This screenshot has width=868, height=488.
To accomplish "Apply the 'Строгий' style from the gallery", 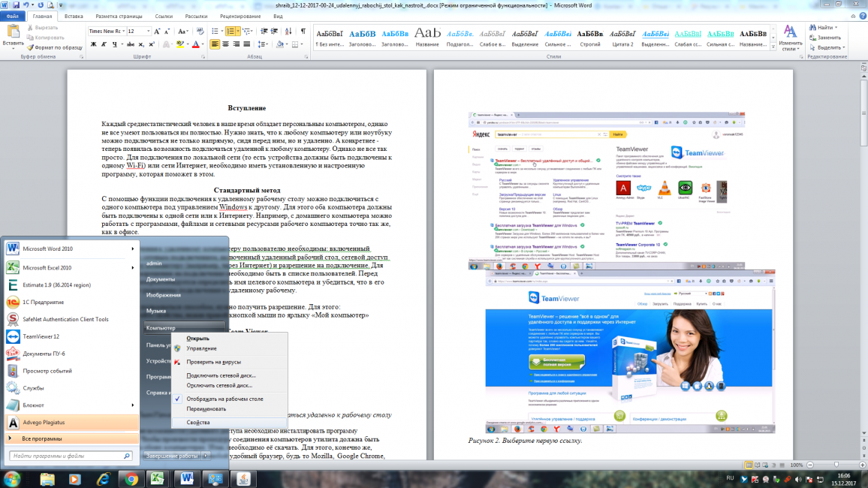I will click(590, 37).
